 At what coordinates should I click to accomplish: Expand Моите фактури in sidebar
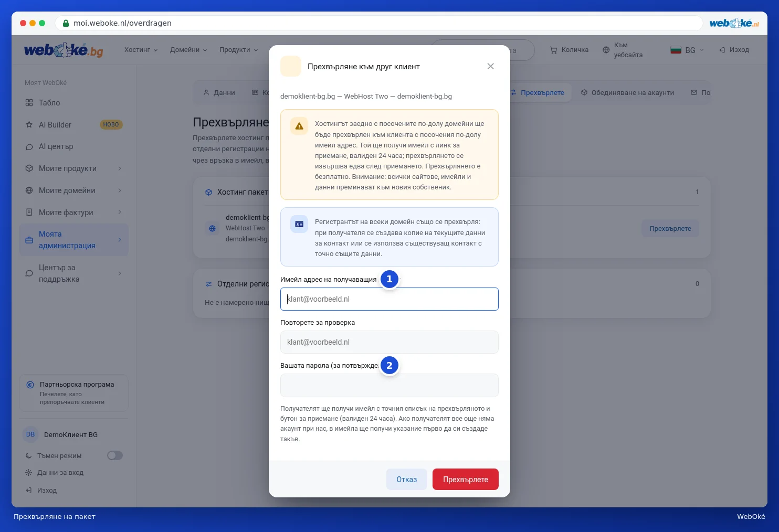74,212
